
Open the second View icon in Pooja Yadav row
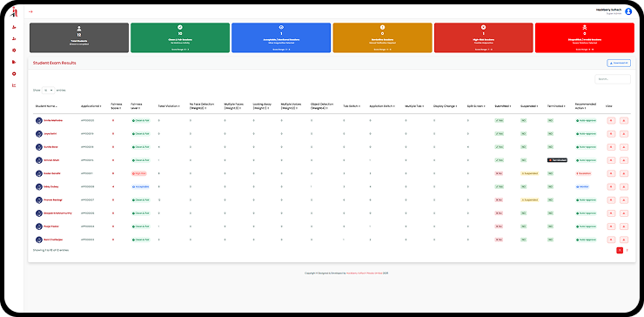click(x=624, y=226)
